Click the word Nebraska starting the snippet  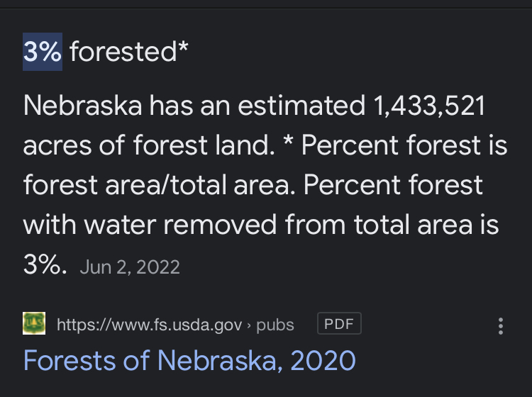click(82, 106)
